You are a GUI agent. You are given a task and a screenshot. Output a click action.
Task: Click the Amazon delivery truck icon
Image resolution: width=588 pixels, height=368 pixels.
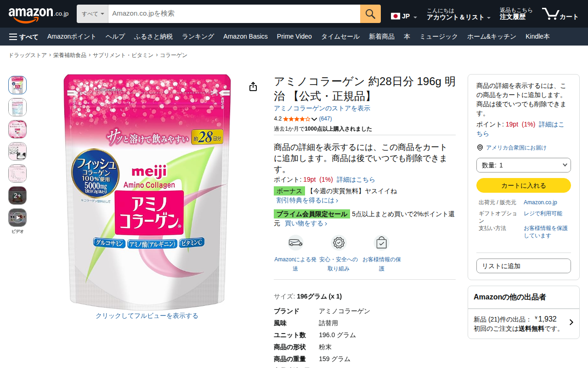(x=295, y=242)
